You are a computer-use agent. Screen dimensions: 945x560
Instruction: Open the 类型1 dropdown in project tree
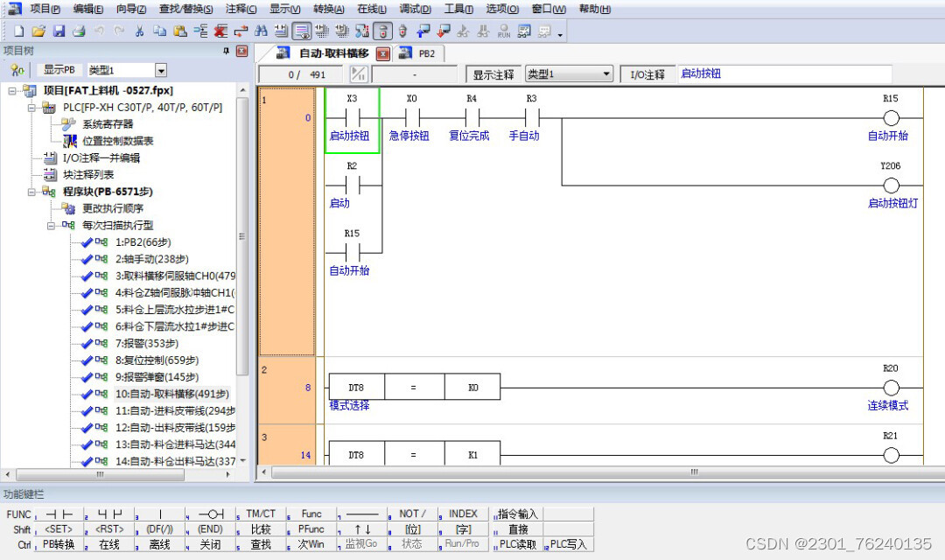pos(161,71)
